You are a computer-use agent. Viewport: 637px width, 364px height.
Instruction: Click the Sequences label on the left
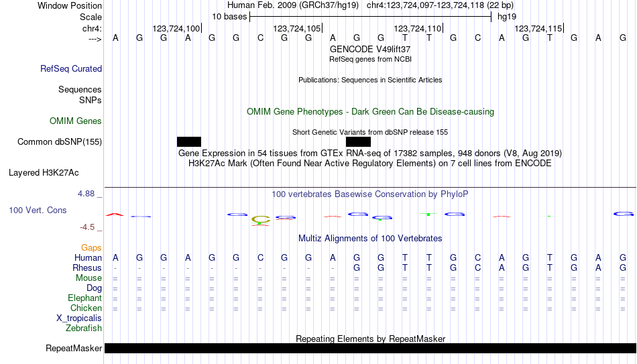[x=80, y=89]
